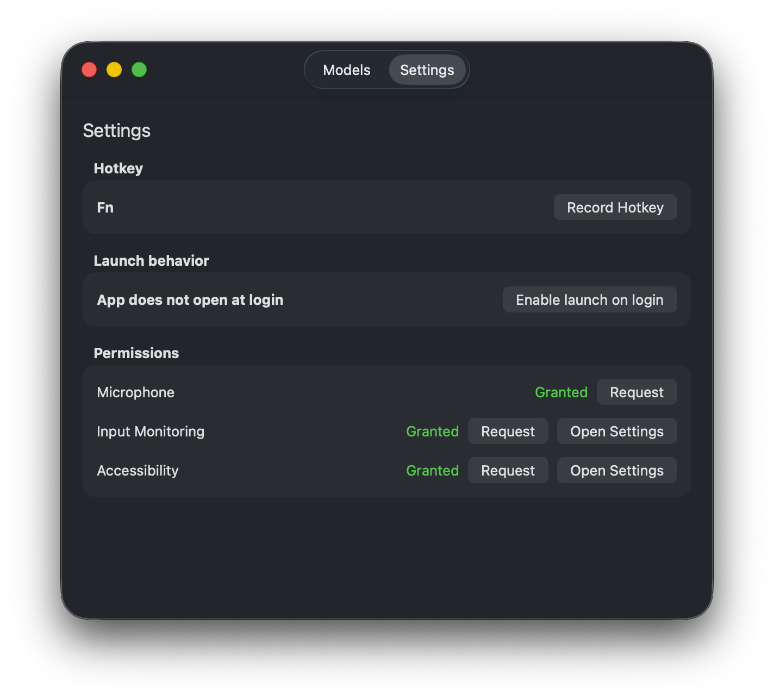
Task: Enable launch on login
Action: pyautogui.click(x=589, y=299)
